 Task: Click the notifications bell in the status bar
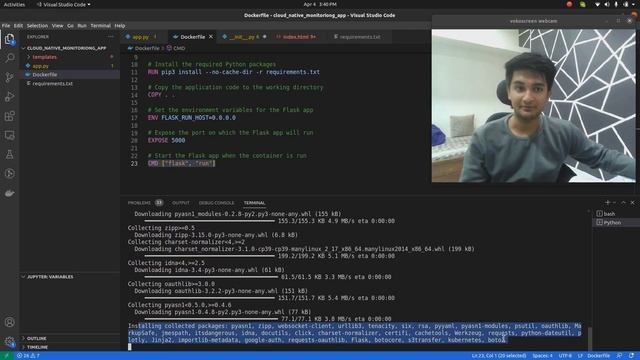pos(631,356)
